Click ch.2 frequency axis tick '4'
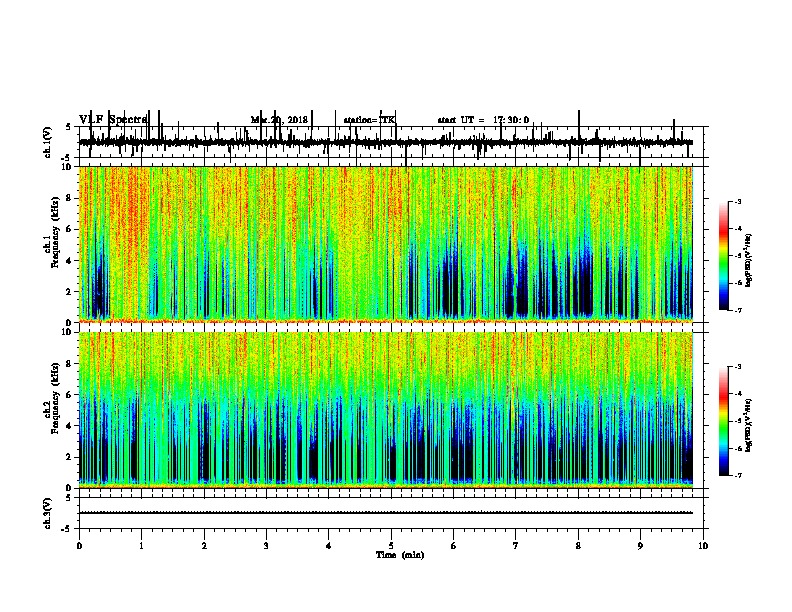This screenshot has height=612, width=792. (x=71, y=426)
